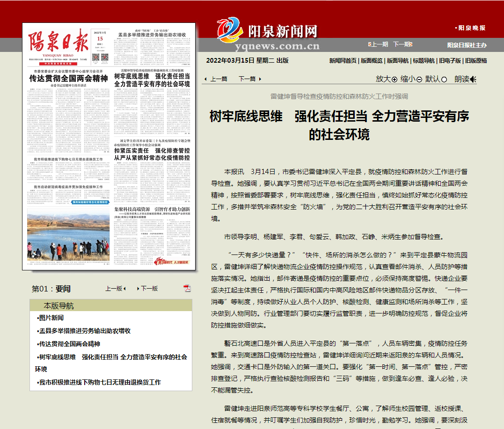Click the left arrow before 上一篇
Viewport: 504px width, 429px height.
[206, 79]
